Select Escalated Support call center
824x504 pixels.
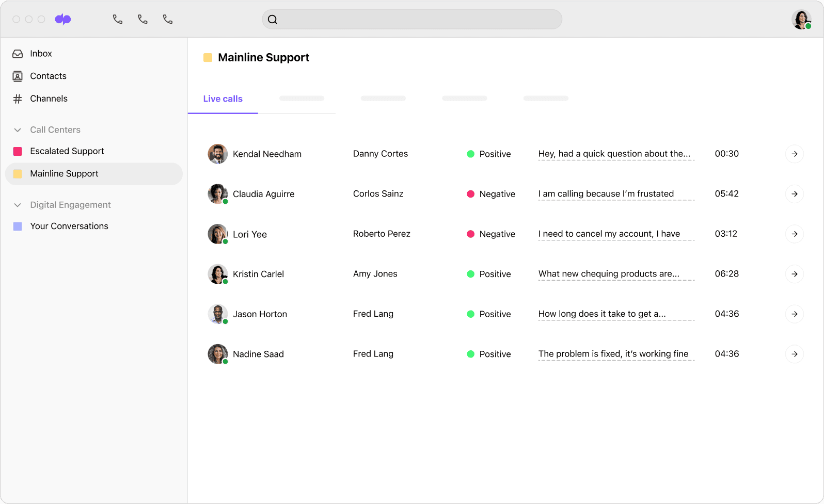click(x=67, y=151)
